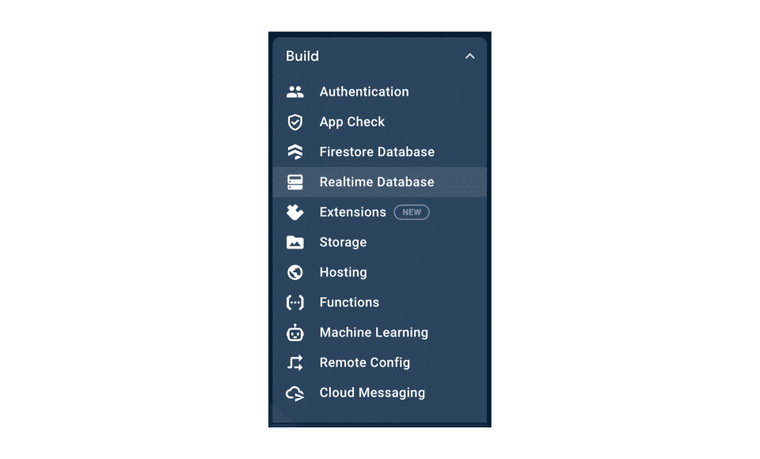Go to Cloud Messaging
This screenshot has width=760, height=459.
(x=372, y=393)
